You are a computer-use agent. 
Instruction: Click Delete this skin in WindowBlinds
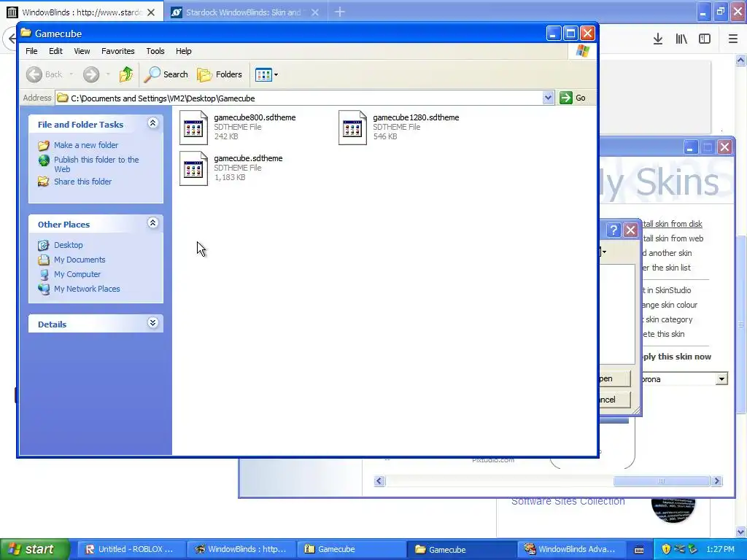click(x=662, y=334)
